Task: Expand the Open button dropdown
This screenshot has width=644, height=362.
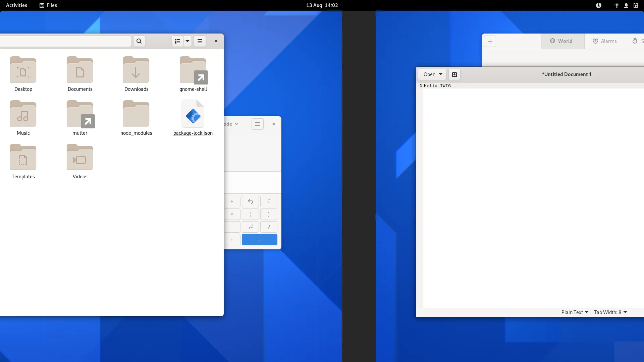Action: [441, 74]
